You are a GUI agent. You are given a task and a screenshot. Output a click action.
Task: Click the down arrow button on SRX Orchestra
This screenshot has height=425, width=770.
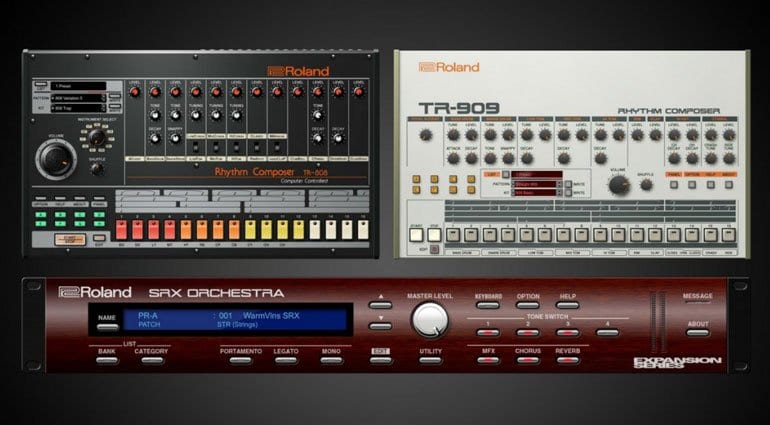click(381, 326)
